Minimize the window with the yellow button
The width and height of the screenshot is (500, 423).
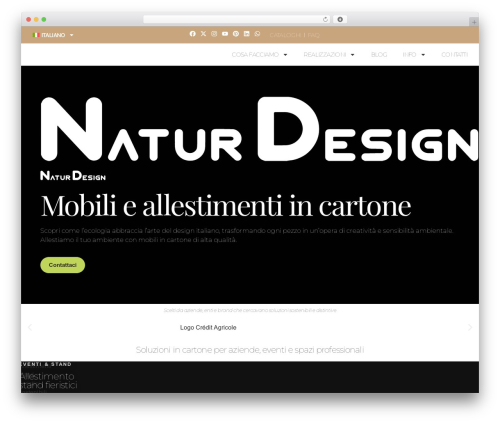tap(36, 19)
